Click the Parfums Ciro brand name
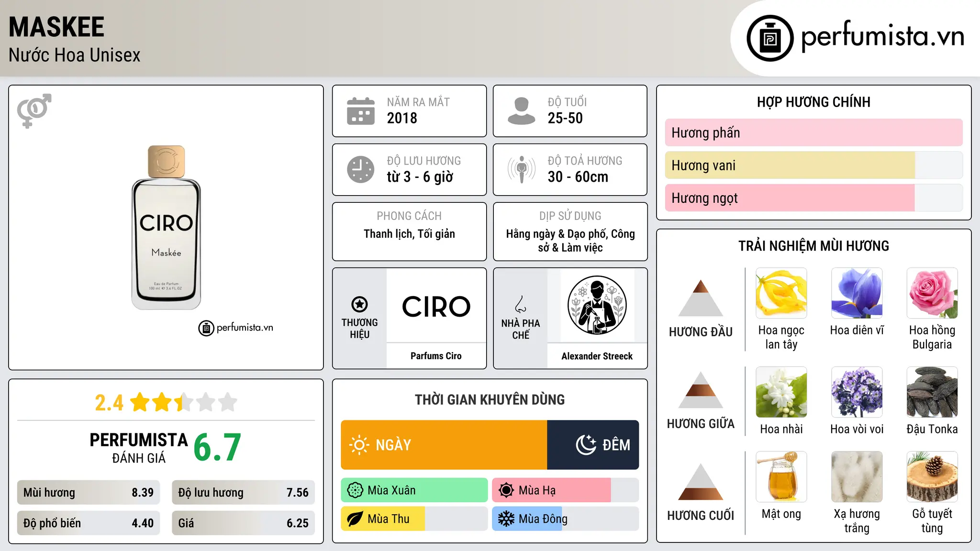980x551 pixels. [436, 356]
